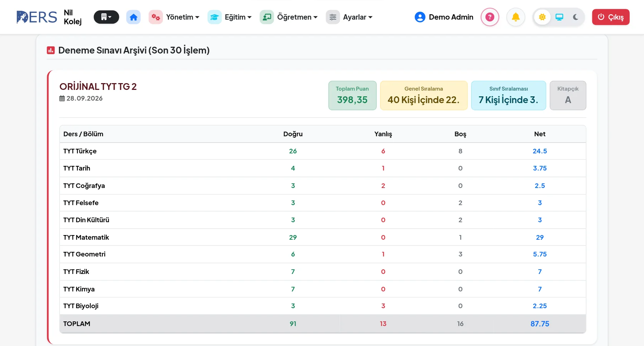This screenshot has width=644, height=346.
Task: Click the Kitapçık A card
Action: (x=568, y=96)
